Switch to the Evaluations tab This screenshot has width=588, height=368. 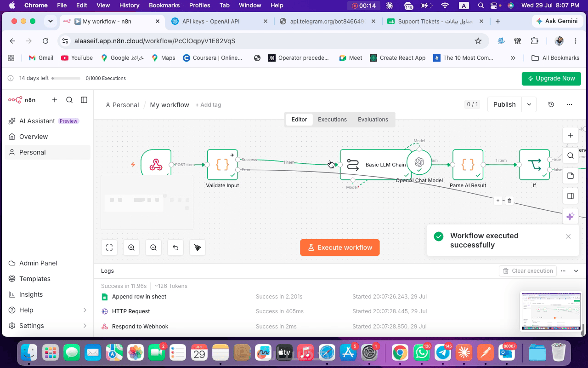click(x=373, y=120)
